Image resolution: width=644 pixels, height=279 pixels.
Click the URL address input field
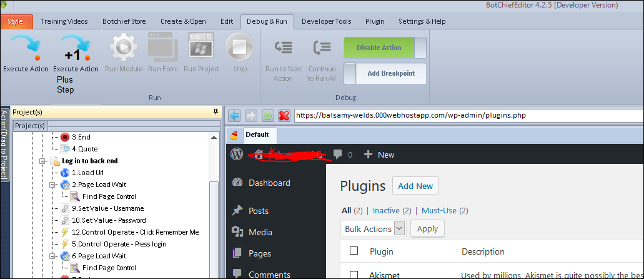(462, 115)
